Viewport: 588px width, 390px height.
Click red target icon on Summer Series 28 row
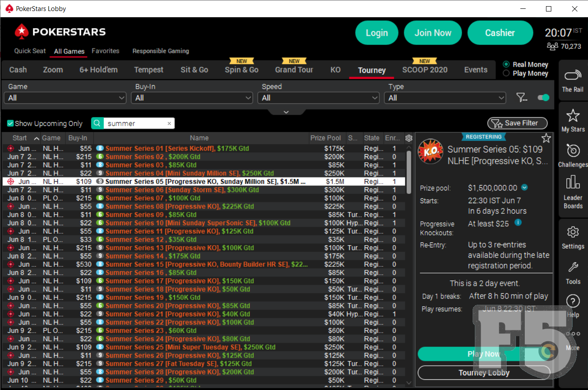point(11,372)
